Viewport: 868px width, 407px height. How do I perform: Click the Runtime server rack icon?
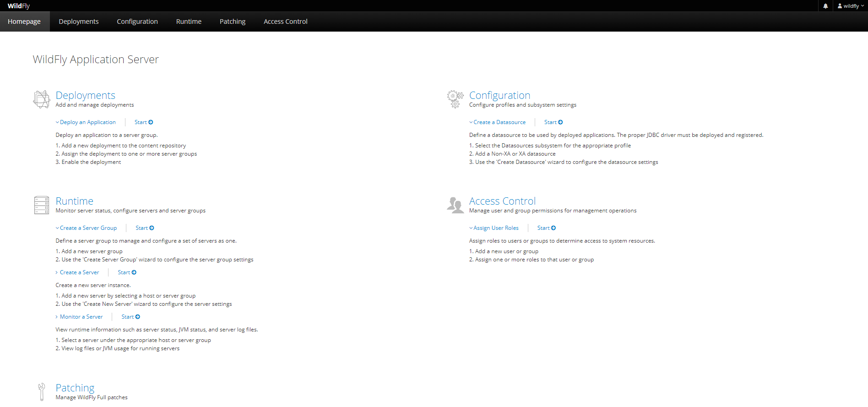point(41,205)
